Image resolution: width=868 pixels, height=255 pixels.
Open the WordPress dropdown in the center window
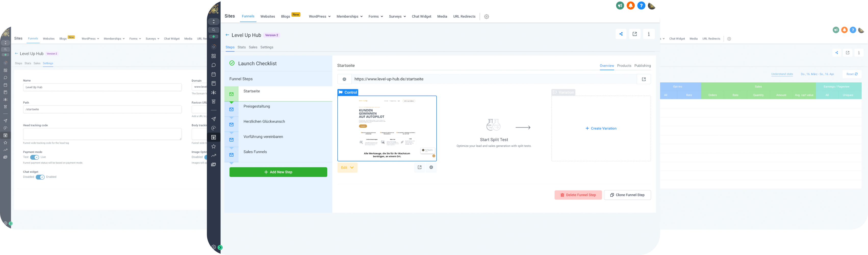click(x=320, y=17)
